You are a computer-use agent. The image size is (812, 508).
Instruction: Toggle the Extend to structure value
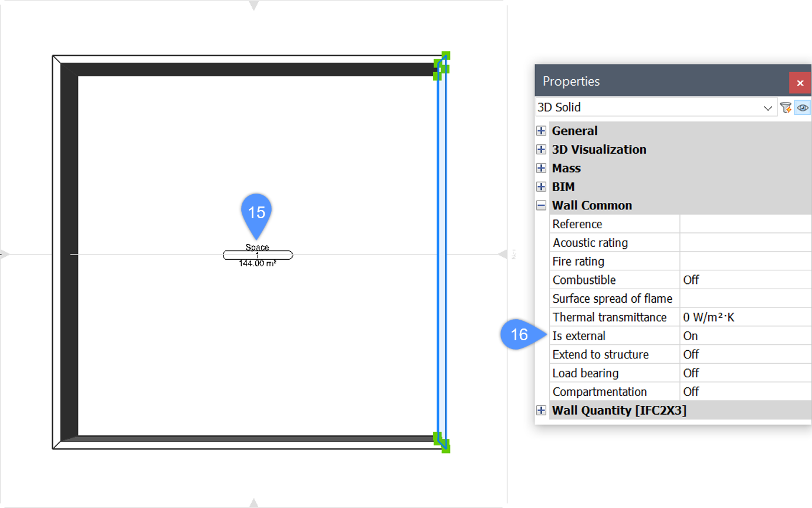click(x=745, y=355)
